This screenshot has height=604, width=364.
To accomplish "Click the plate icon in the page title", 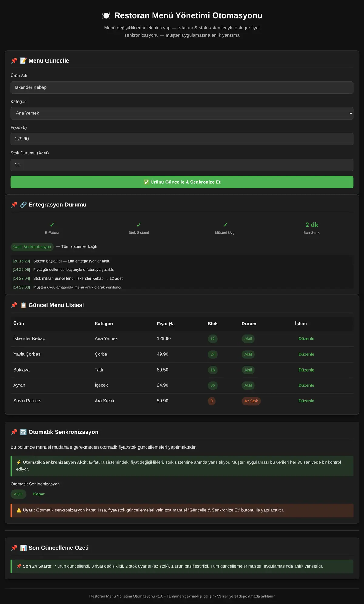I will 106,15.
